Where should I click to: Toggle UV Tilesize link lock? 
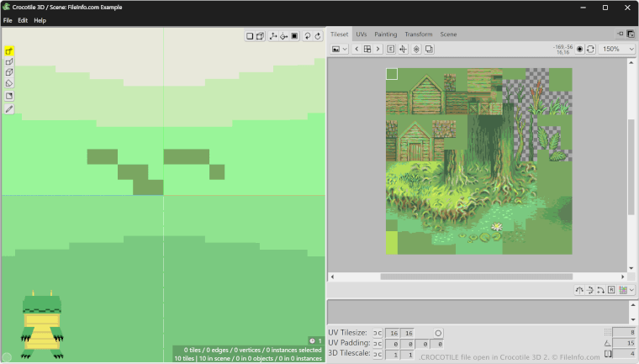tap(377, 334)
